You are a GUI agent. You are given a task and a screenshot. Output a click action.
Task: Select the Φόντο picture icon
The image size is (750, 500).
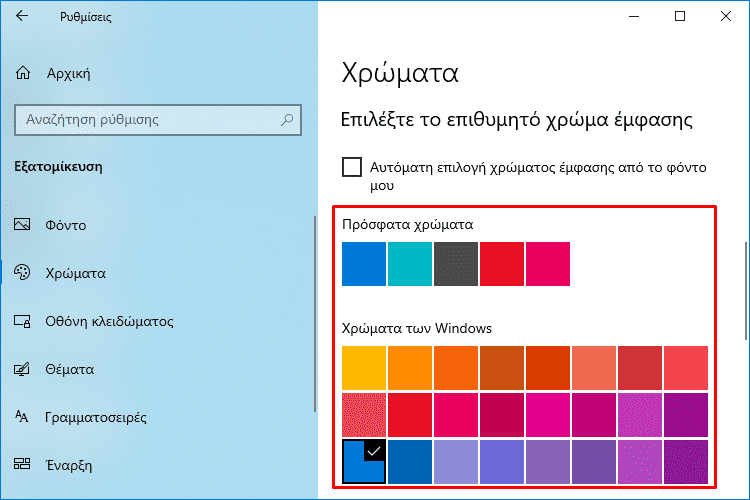[22, 224]
